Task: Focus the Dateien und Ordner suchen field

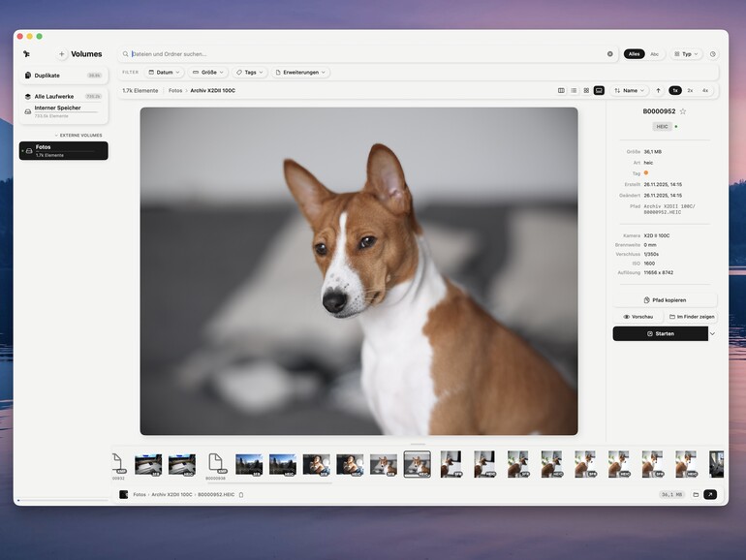Action: click(x=366, y=53)
